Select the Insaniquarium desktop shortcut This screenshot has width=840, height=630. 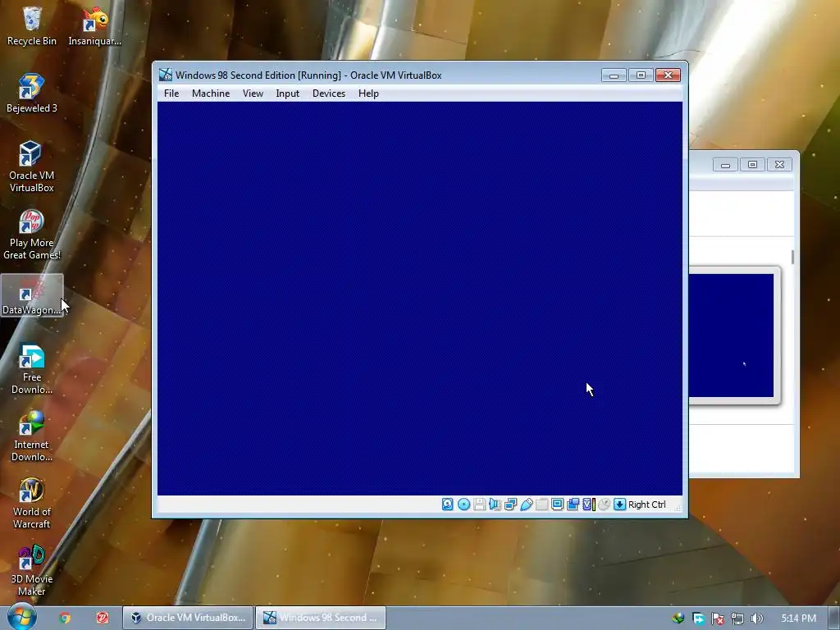(95, 26)
